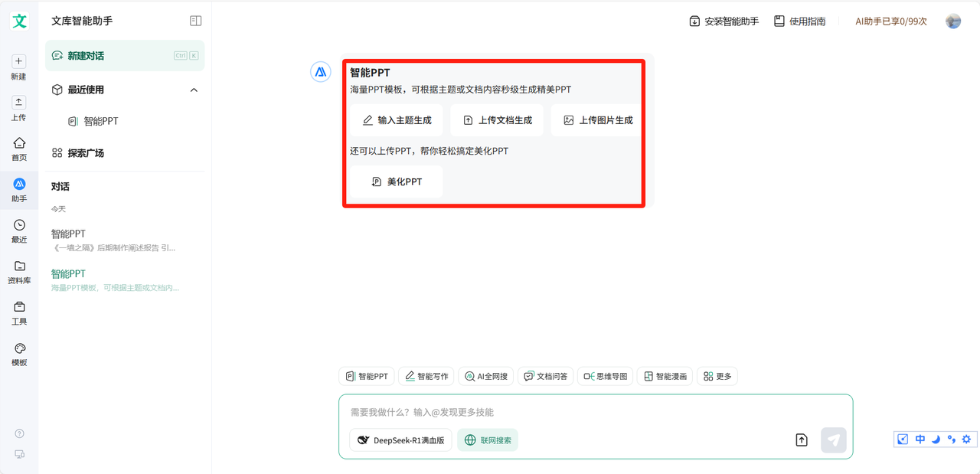980x474 pixels.
Task: Go to 首页 in the sidebar
Action: tap(19, 149)
